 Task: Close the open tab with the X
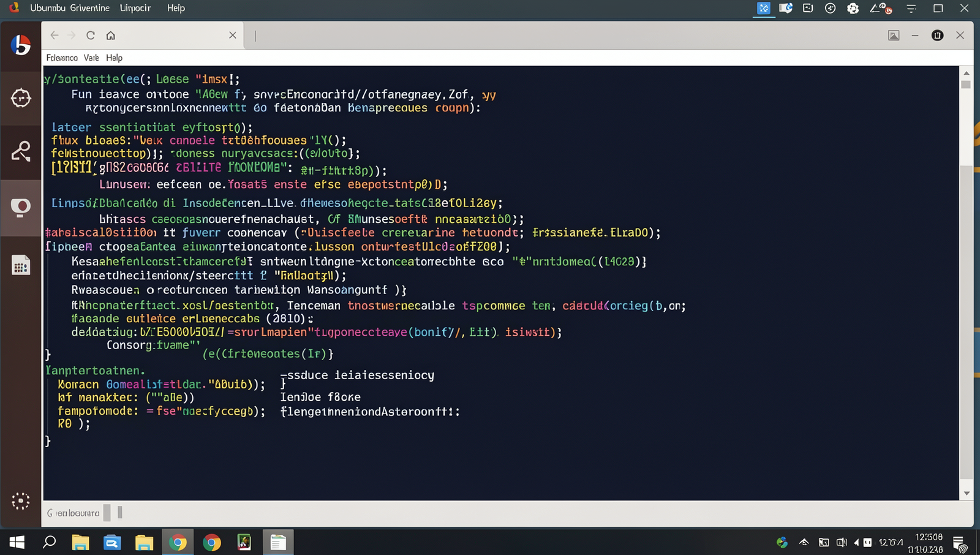[233, 36]
